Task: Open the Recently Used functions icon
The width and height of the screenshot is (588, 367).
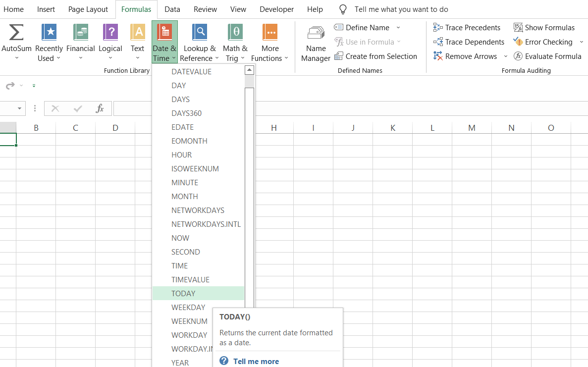Action: click(x=49, y=33)
